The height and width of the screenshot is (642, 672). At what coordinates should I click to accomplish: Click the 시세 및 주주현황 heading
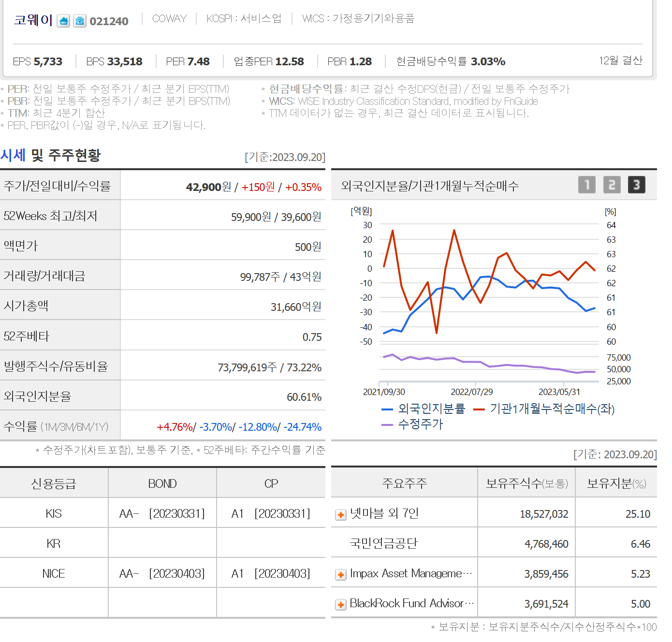point(51,155)
